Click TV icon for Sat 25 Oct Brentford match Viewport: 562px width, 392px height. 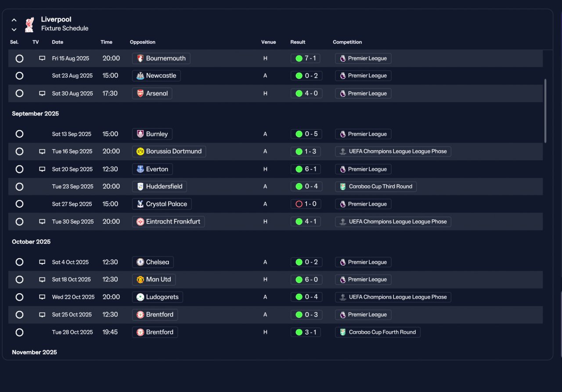[42, 315]
